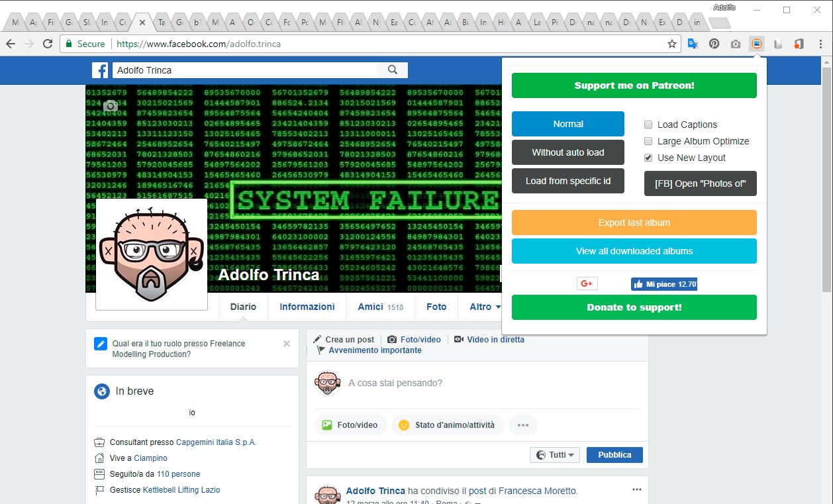The width and height of the screenshot is (833, 504).
Task: Click the Google+ share button
Action: 587,283
